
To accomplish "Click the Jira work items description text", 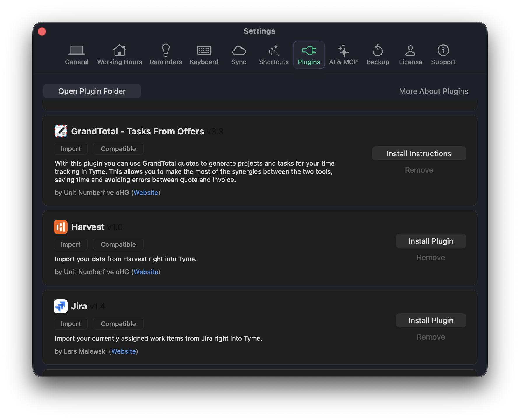I will click(159, 338).
